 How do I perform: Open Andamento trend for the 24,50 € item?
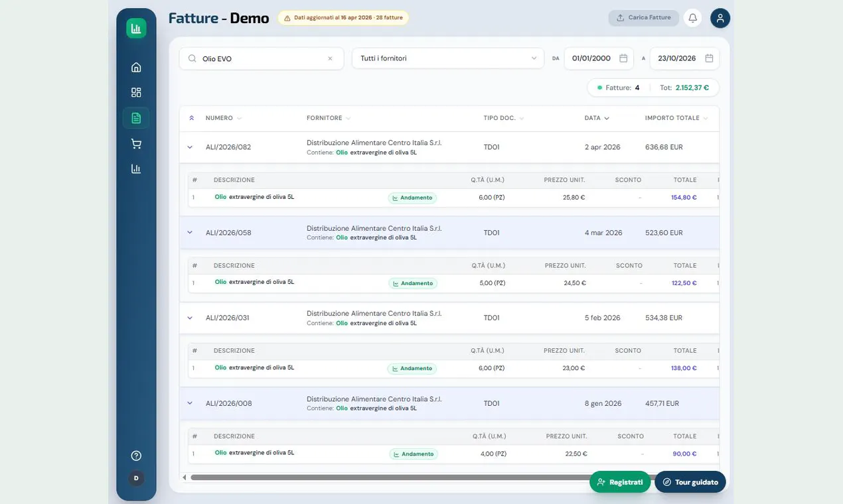tap(413, 283)
